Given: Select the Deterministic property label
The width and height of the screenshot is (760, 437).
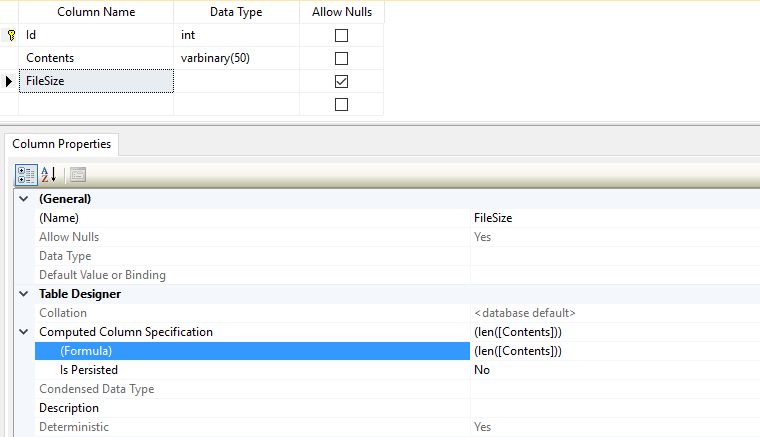Looking at the screenshot, I should pyautogui.click(x=74, y=427).
